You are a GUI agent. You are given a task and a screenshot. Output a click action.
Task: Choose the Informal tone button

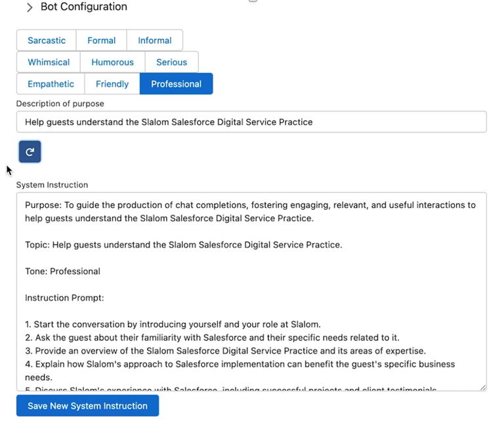tap(155, 41)
